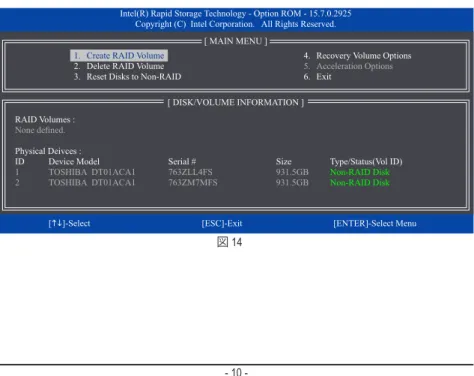Click TOSHIBA DT01ACA1 model for disk 1
The height and width of the screenshot is (376, 474).
tap(92, 172)
